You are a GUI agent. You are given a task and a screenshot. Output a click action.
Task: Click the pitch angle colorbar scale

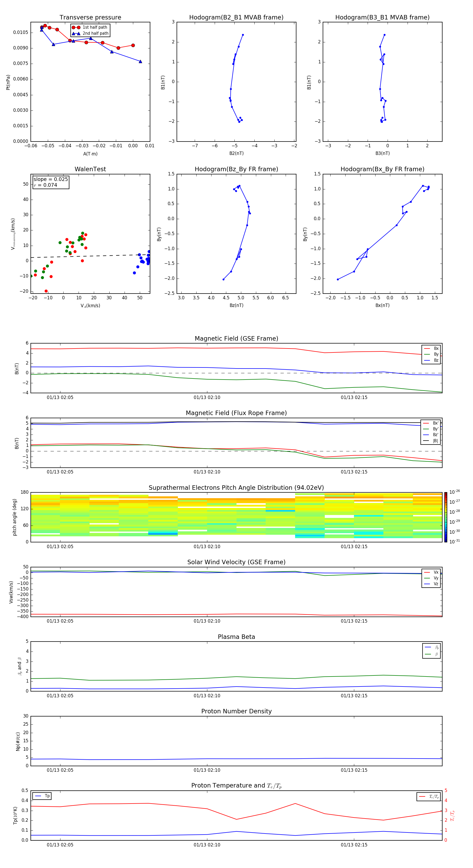coord(446,517)
